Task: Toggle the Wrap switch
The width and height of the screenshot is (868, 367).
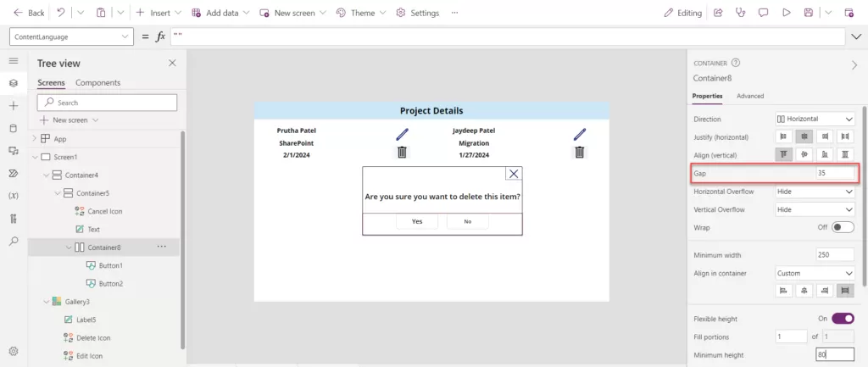Action: point(843,227)
